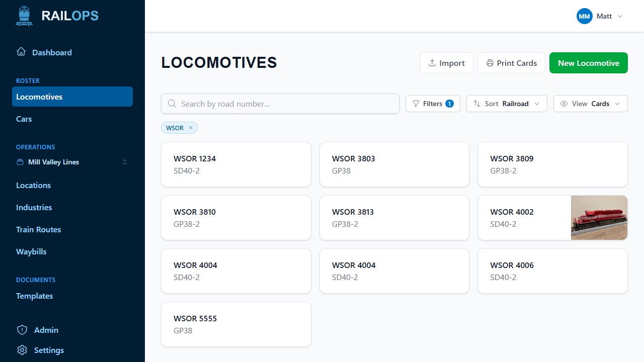644x362 pixels.
Task: Open the WSOR 3810 card
Action: tap(236, 218)
